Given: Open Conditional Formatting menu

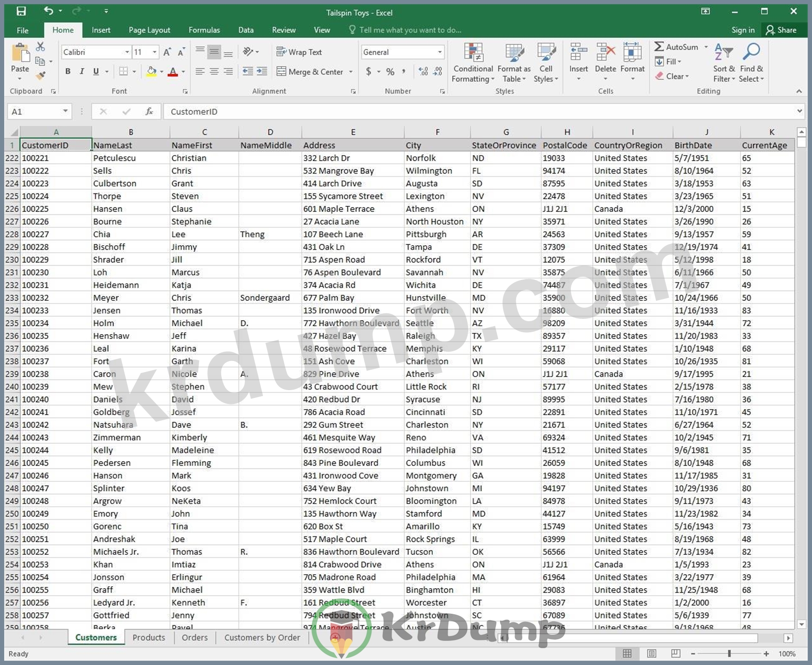Looking at the screenshot, I should (x=473, y=63).
